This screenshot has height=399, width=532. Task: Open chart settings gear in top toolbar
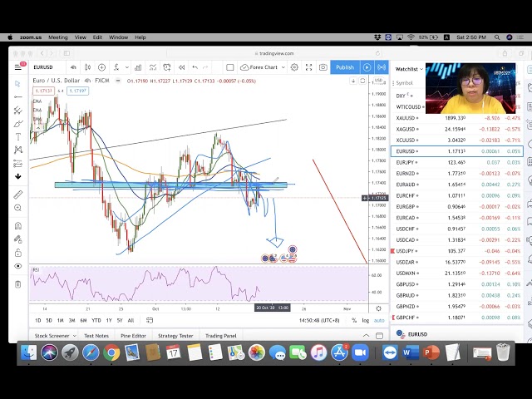(x=294, y=67)
